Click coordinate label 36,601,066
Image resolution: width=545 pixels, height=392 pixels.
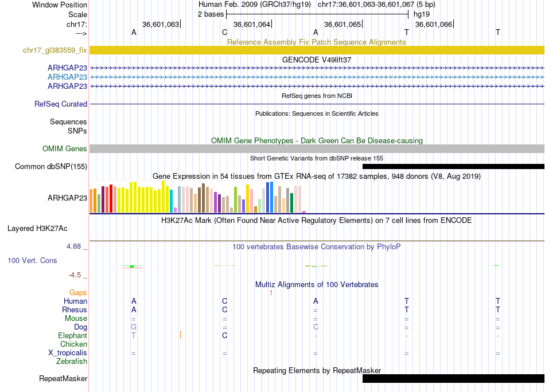pos(434,24)
